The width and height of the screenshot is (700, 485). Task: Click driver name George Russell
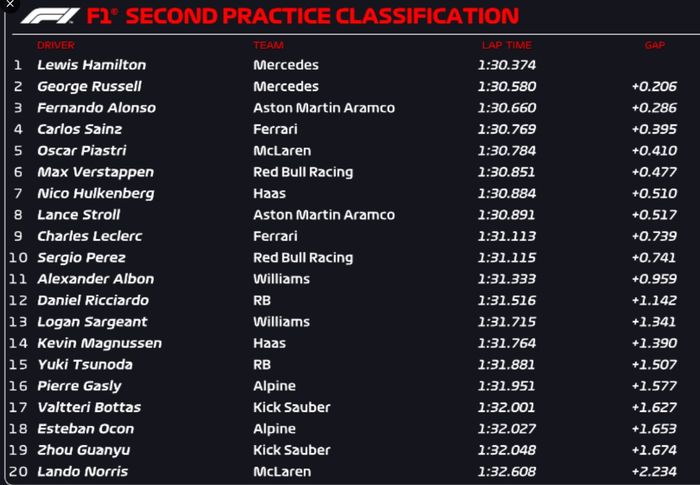tap(89, 86)
